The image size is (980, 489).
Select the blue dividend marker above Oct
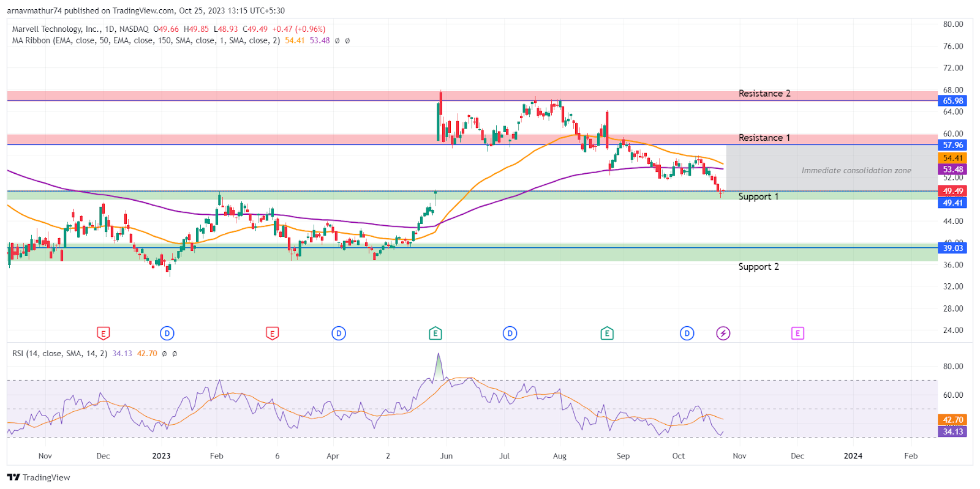coord(687,334)
